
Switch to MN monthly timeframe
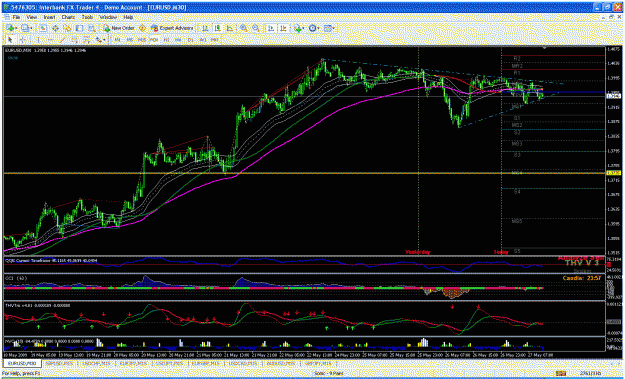[x=214, y=40]
